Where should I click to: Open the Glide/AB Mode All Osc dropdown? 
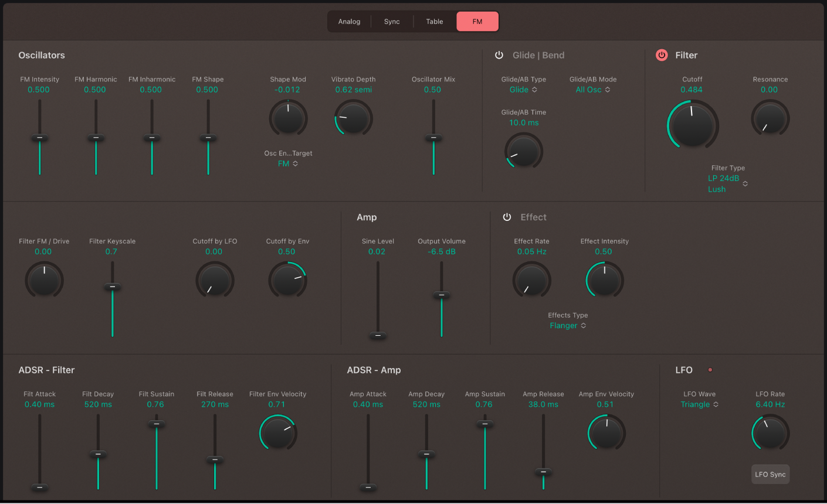coord(592,90)
